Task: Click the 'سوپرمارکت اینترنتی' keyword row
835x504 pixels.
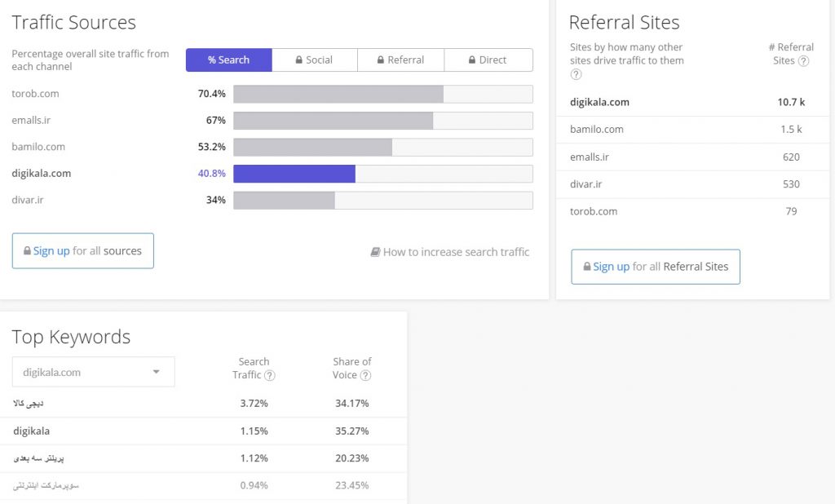Action: pyautogui.click(x=203, y=485)
